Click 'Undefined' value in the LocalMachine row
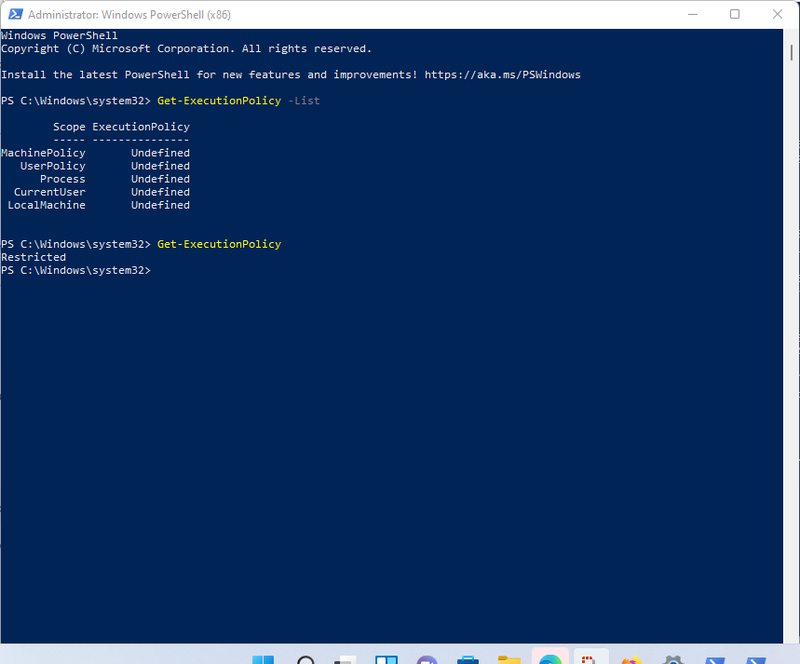The image size is (800, 664). 160,205
